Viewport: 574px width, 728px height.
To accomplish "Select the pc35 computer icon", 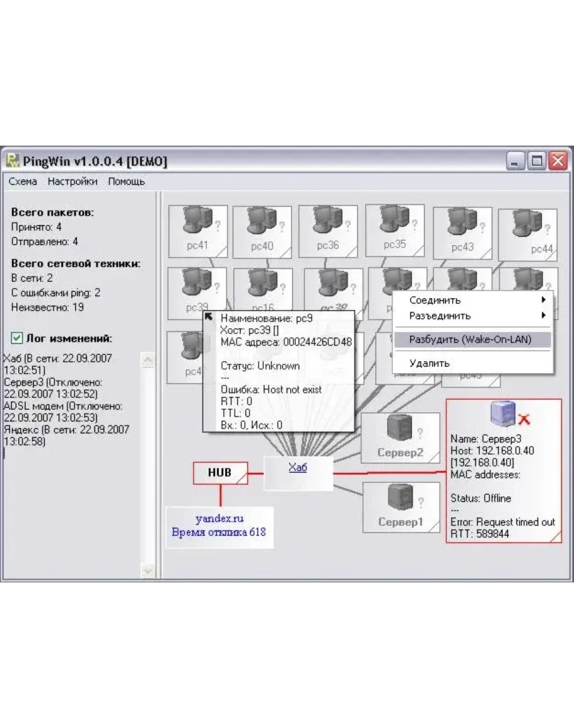I will coord(394,221).
